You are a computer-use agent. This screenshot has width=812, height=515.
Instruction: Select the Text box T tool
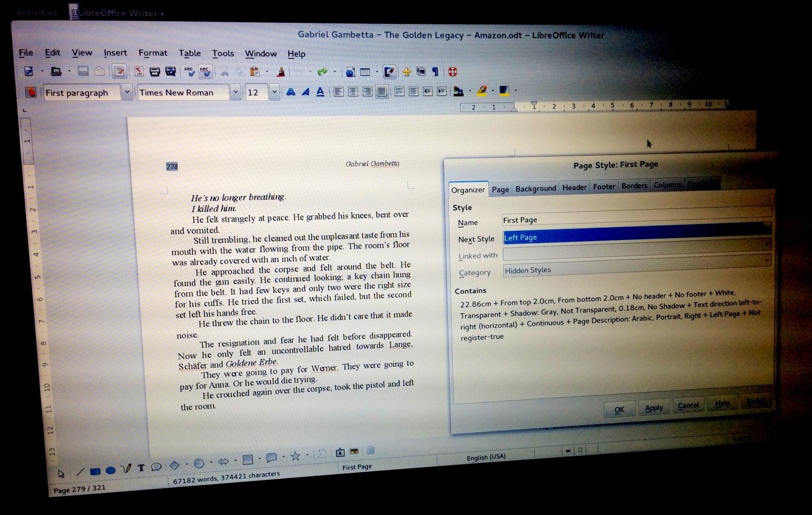pyautogui.click(x=141, y=467)
